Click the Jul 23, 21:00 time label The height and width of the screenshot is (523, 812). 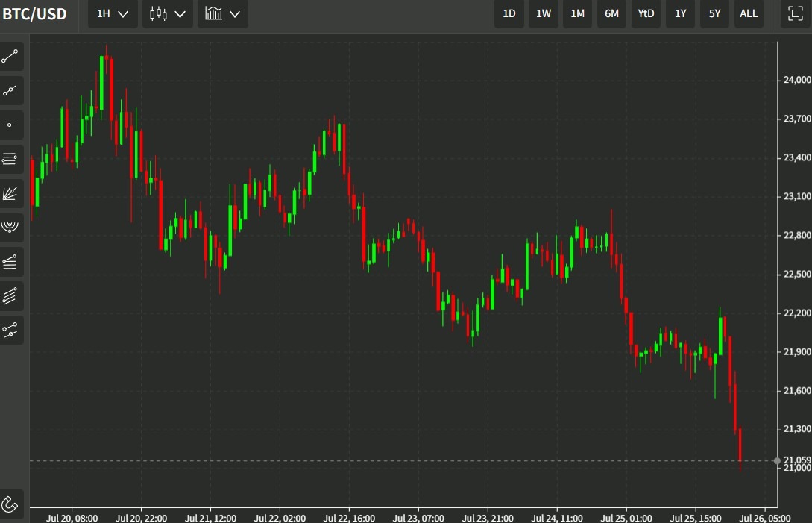tap(488, 518)
